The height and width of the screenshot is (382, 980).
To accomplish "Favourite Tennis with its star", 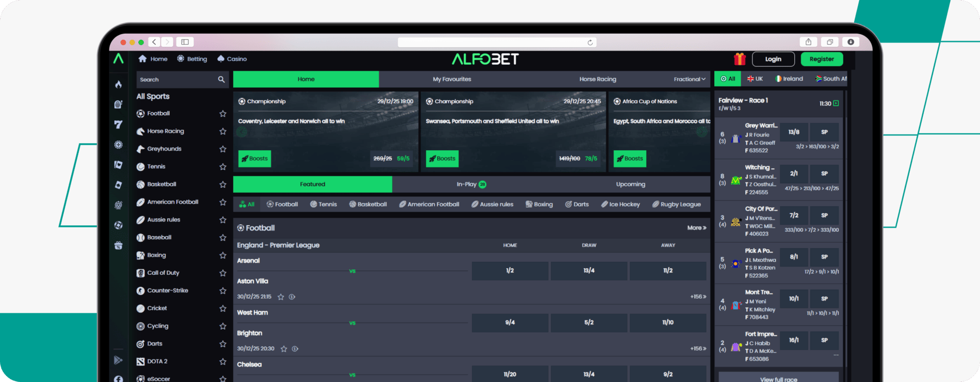I will pos(223,167).
